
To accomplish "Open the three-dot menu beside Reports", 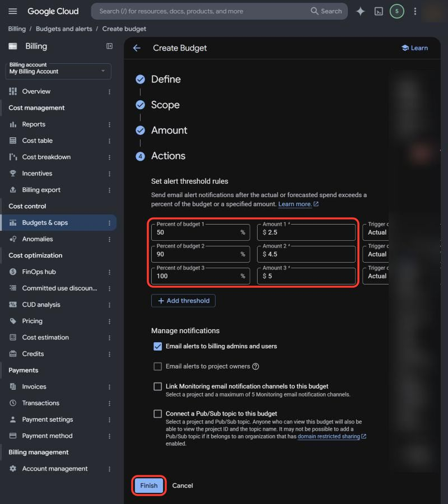I will [x=109, y=124].
